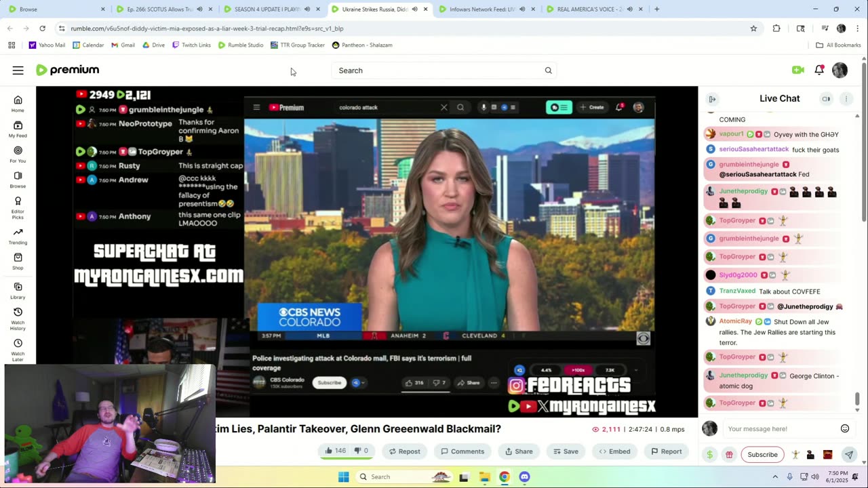Image resolution: width=868 pixels, height=488 pixels.
Task: Like the video thumbs up
Action: pos(335,451)
